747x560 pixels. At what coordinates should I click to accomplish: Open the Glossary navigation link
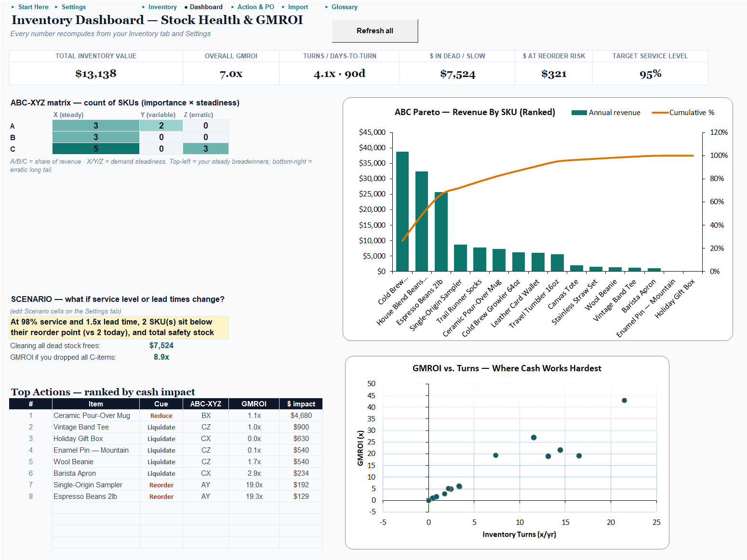[x=345, y=7]
